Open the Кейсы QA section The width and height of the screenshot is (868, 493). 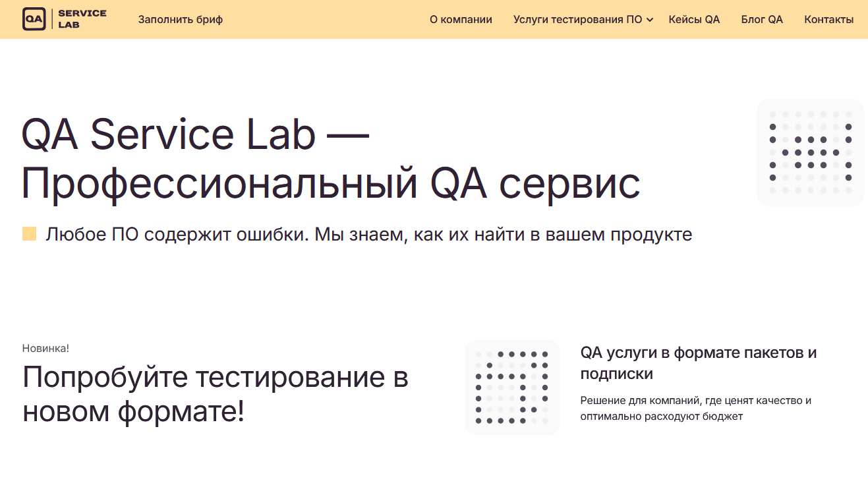(694, 20)
